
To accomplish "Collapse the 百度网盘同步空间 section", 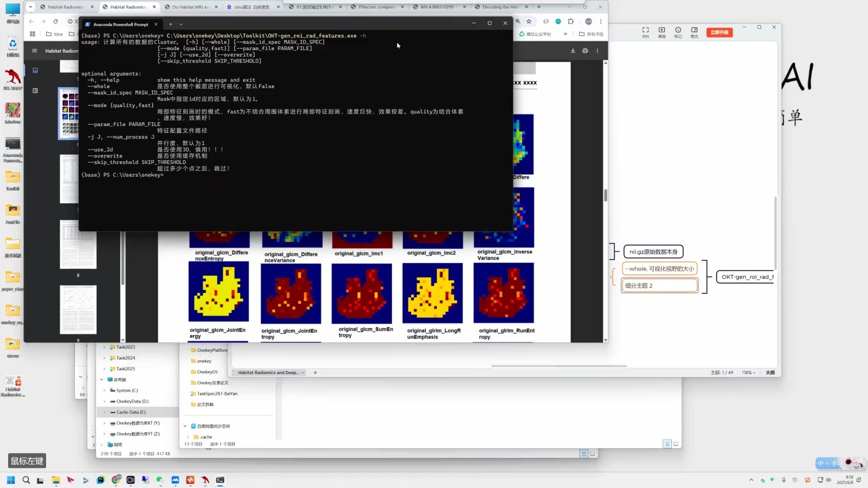I will pyautogui.click(x=185, y=426).
